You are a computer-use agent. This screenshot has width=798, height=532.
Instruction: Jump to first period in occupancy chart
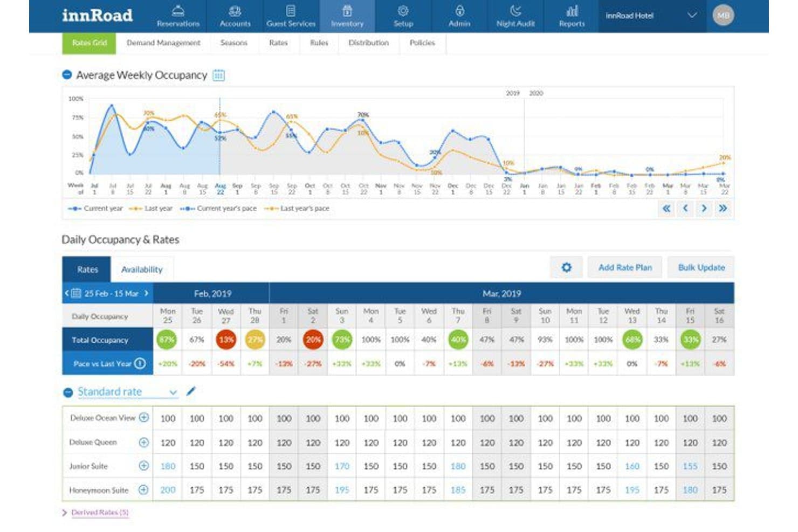tap(667, 208)
